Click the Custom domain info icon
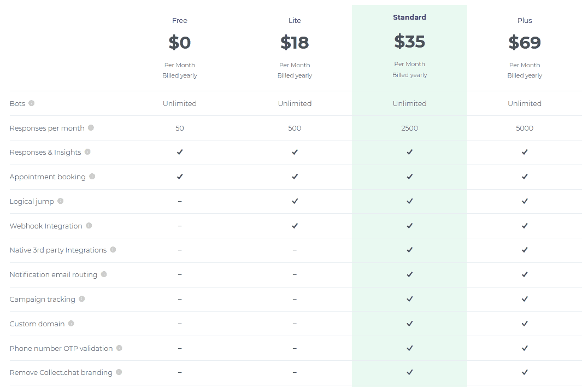The width and height of the screenshot is (588, 387). pyautogui.click(x=72, y=324)
